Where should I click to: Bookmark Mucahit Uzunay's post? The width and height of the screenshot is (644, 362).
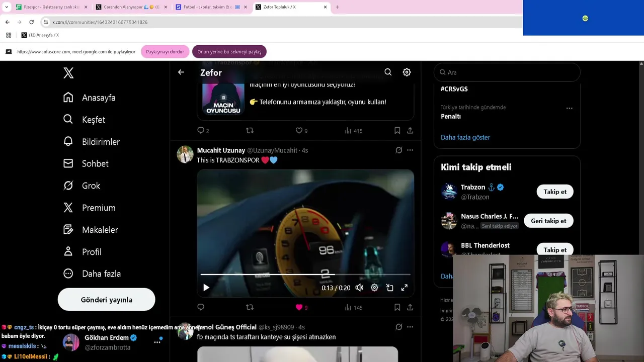397,307
